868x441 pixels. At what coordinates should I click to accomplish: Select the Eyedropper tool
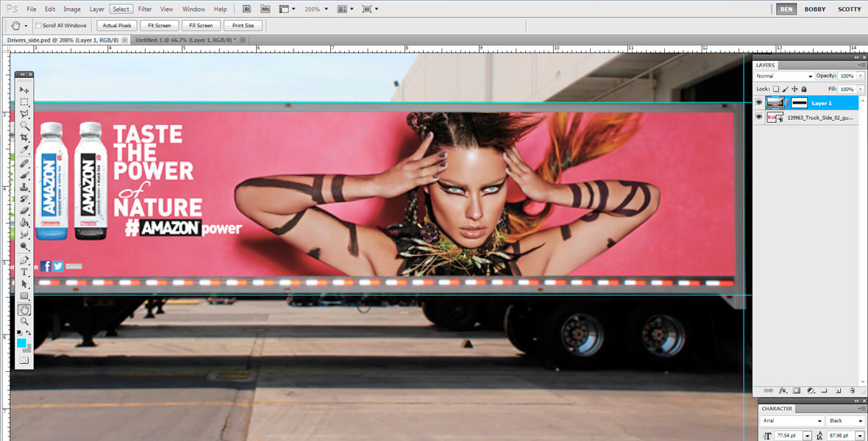coord(24,150)
